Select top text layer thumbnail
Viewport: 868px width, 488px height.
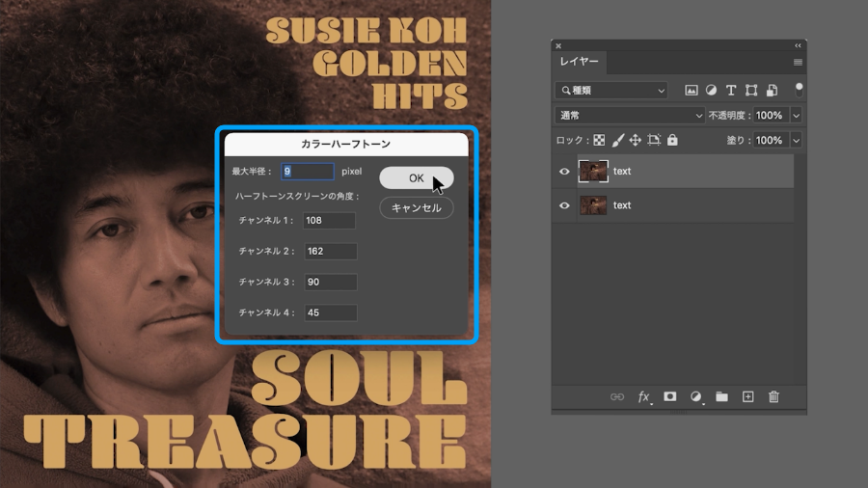[x=593, y=171]
